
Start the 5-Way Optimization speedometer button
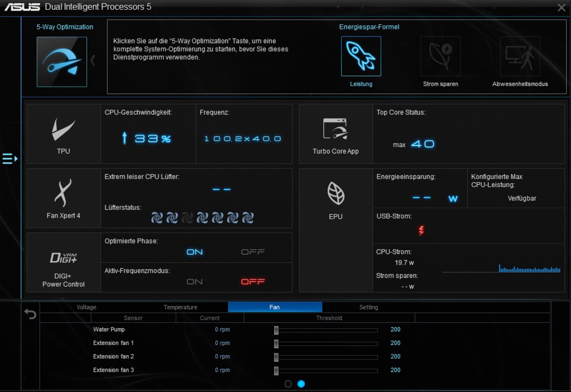tap(62, 62)
